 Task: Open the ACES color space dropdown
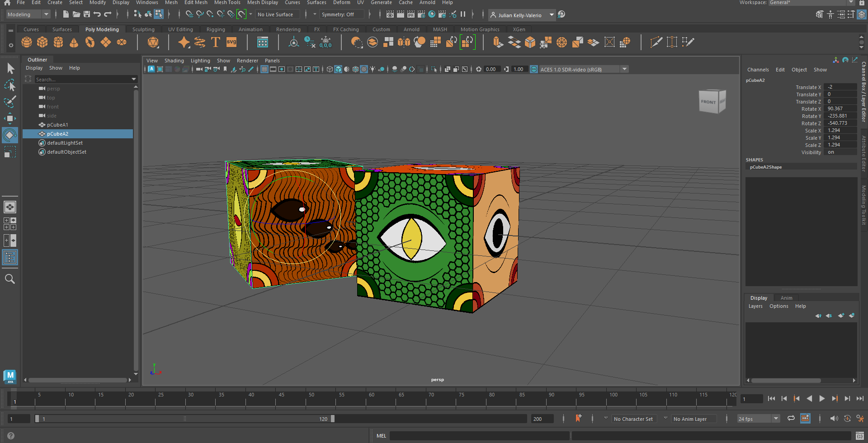(x=624, y=69)
